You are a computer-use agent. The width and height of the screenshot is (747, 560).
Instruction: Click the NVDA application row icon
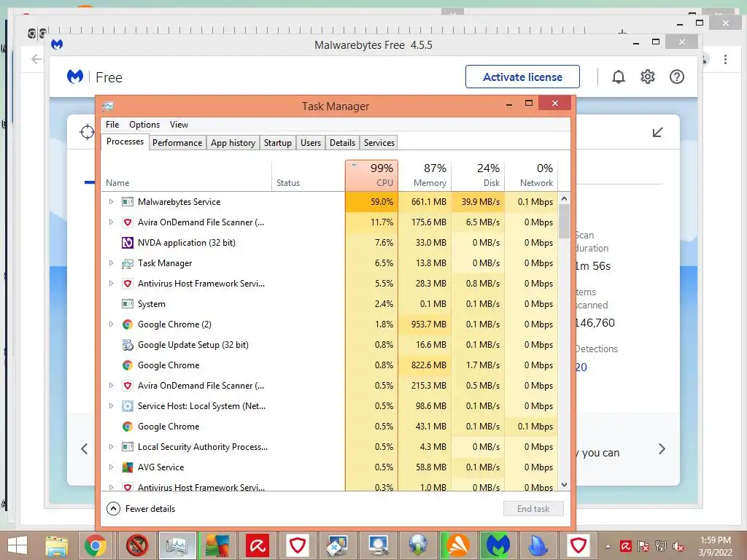[127, 242]
